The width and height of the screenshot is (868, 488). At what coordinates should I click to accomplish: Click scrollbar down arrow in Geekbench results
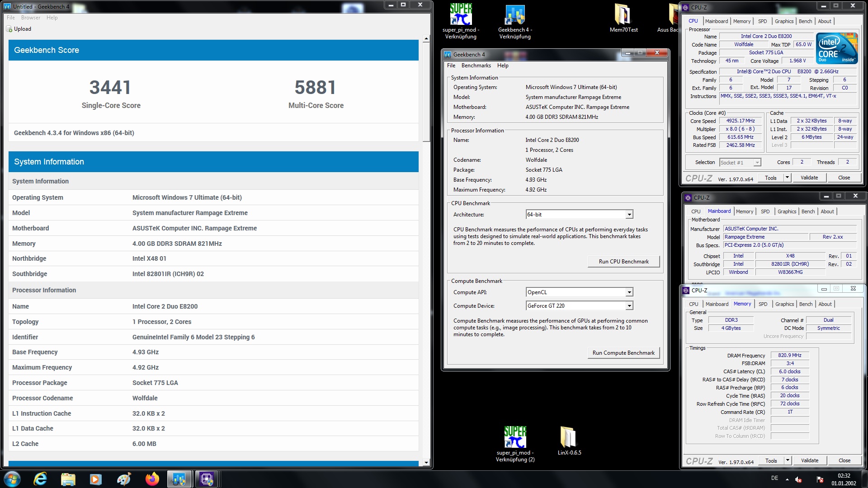coord(426,462)
